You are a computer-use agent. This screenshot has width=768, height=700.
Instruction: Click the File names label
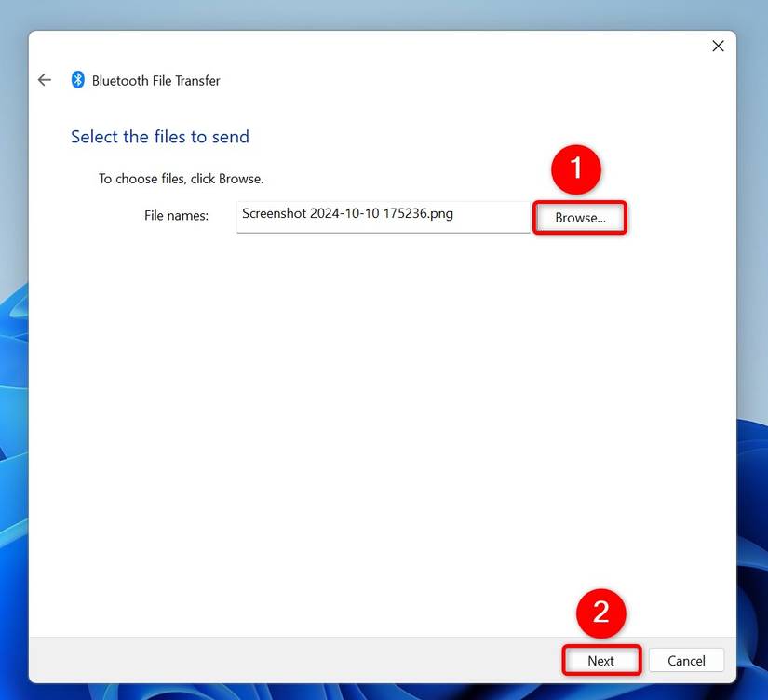coord(176,215)
